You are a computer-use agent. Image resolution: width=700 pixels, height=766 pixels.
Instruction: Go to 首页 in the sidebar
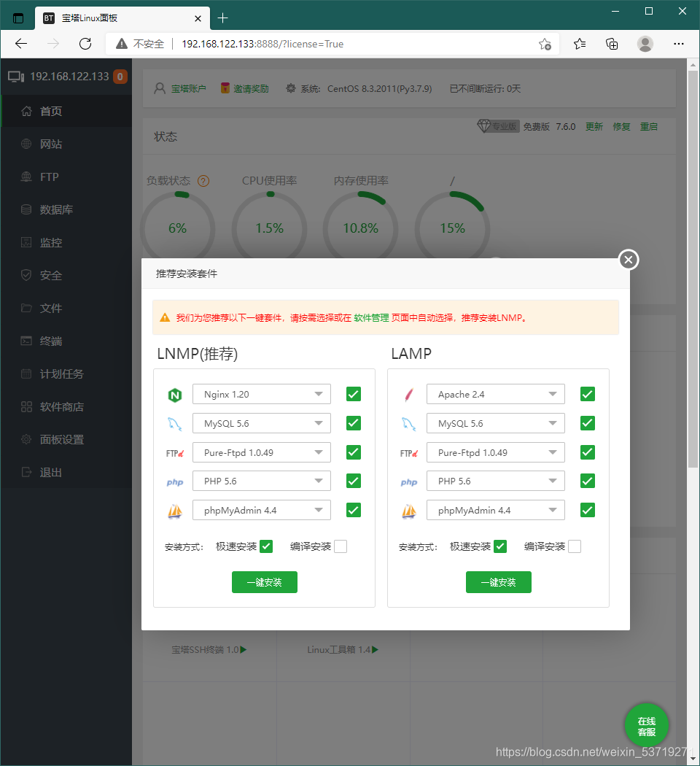click(66, 111)
